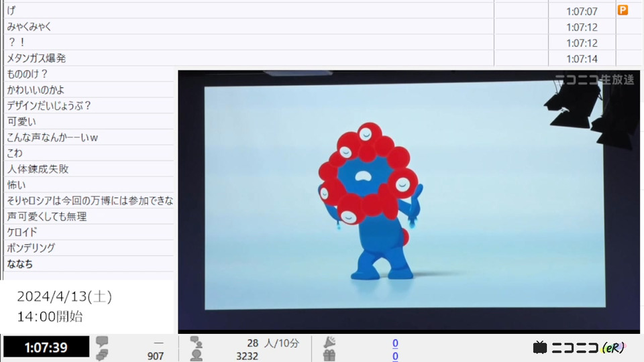Click the elapsed time display 1:07:39

coord(46,348)
